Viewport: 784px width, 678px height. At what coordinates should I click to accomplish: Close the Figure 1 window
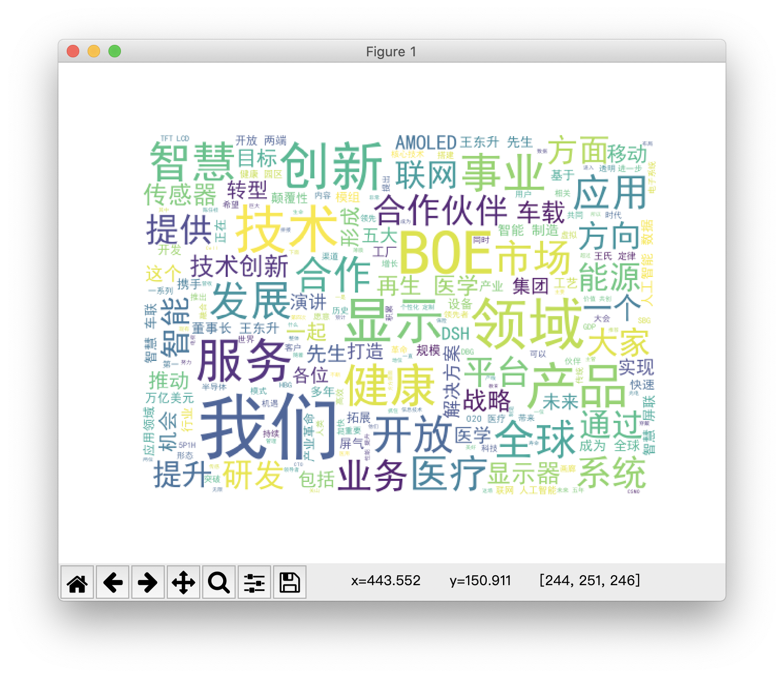[73, 51]
